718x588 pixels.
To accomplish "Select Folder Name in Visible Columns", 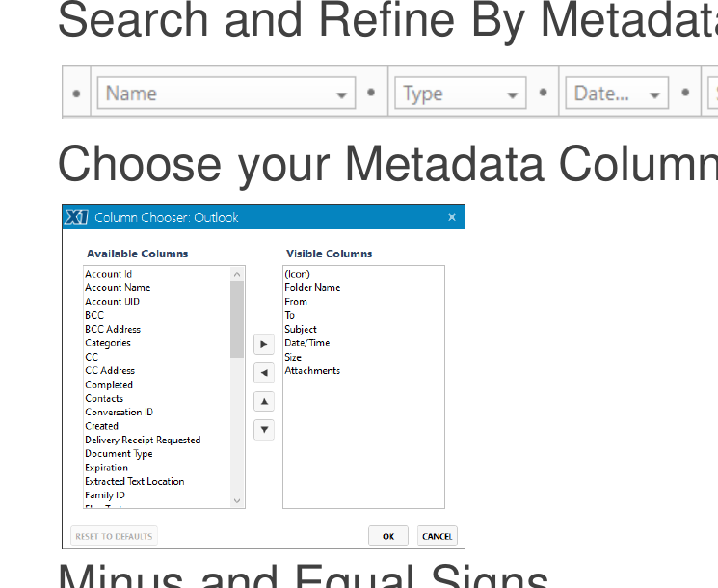I will (x=312, y=287).
